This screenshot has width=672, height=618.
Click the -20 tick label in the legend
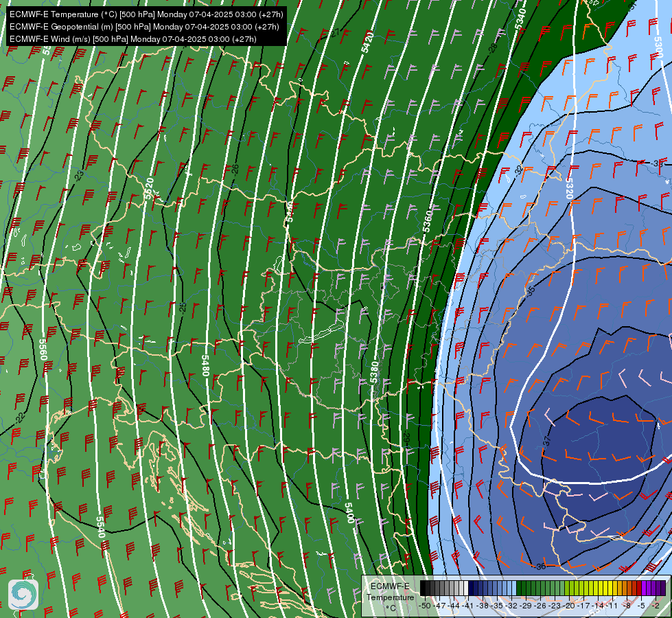click(569, 606)
